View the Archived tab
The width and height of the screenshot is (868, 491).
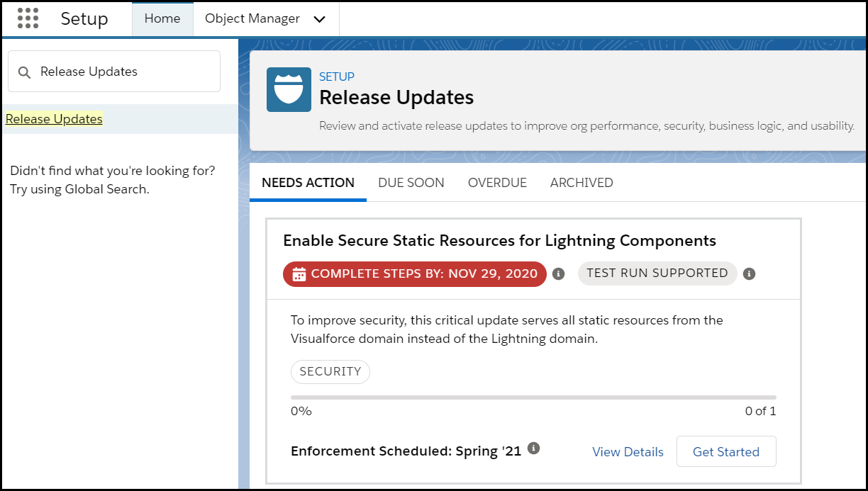click(582, 183)
